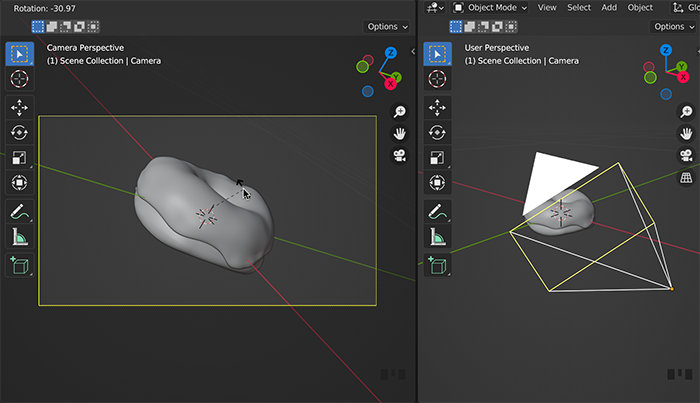Image resolution: width=700 pixels, height=403 pixels.
Task: Set selection mode to New in left viewport
Action: coord(38,27)
